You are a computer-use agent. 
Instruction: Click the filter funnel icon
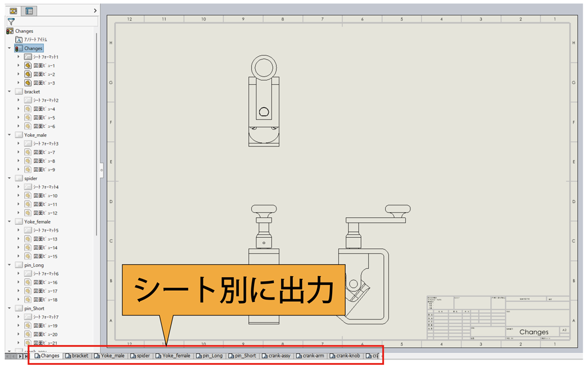(11, 21)
